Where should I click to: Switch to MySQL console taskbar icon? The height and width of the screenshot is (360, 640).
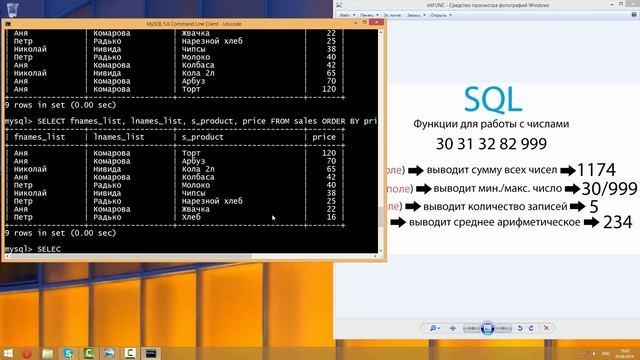[x=151, y=353]
